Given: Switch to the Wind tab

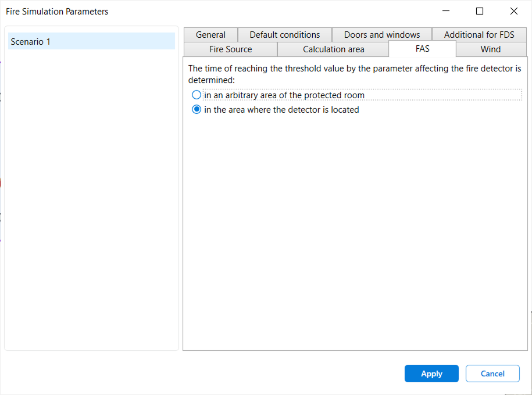Looking at the screenshot, I should point(491,49).
